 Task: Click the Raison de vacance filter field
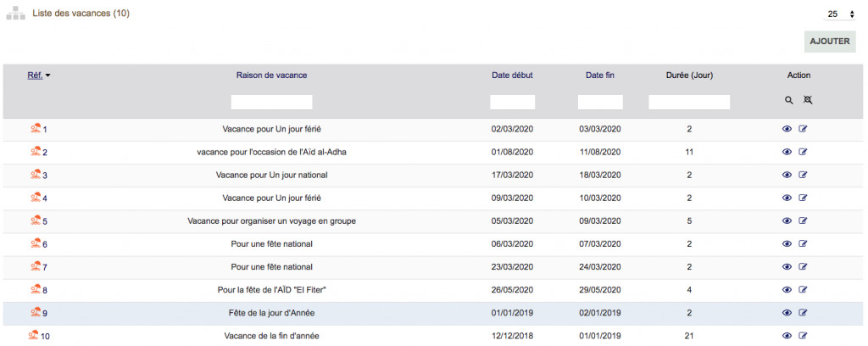point(271,102)
